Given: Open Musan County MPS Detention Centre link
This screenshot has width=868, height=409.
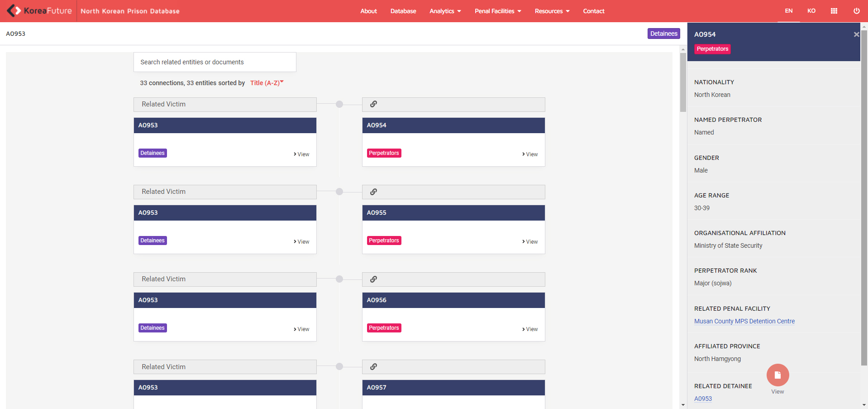Looking at the screenshot, I should coord(744,321).
